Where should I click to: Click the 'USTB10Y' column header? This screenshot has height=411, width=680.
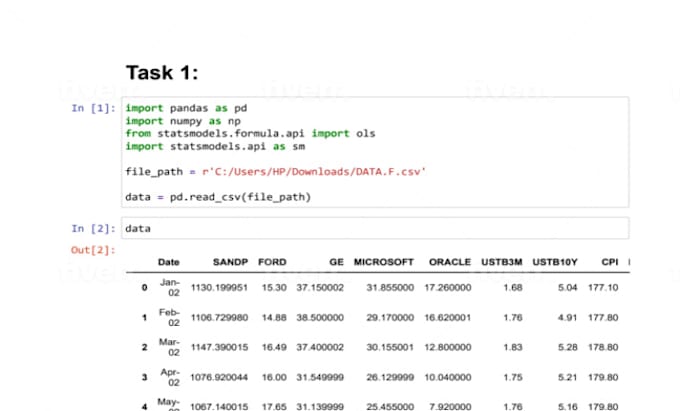[555, 262]
